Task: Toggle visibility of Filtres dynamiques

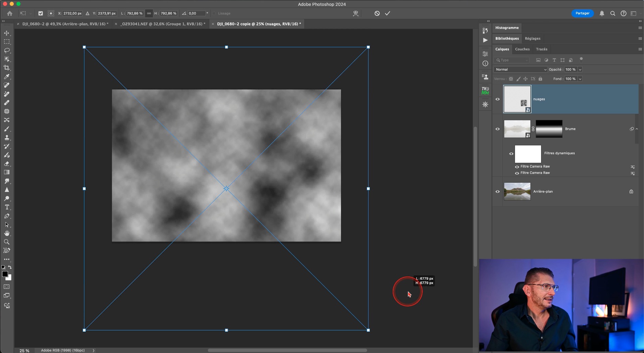Action: point(511,154)
